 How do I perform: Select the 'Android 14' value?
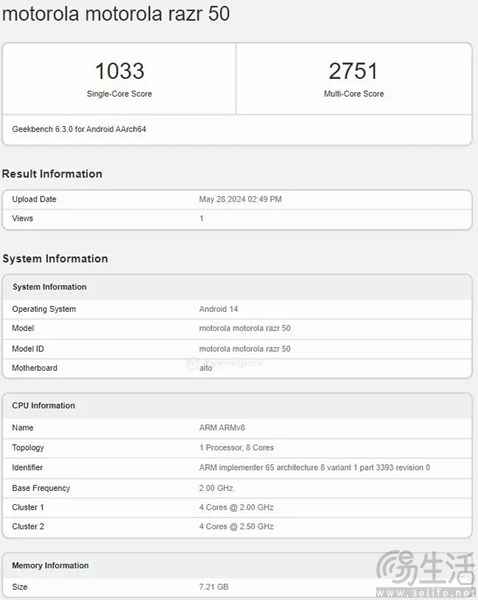[x=219, y=309]
